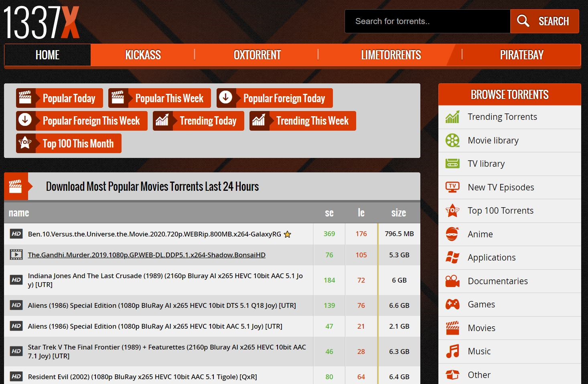
Task: Click the Search for torrents input field
Action: 428,21
